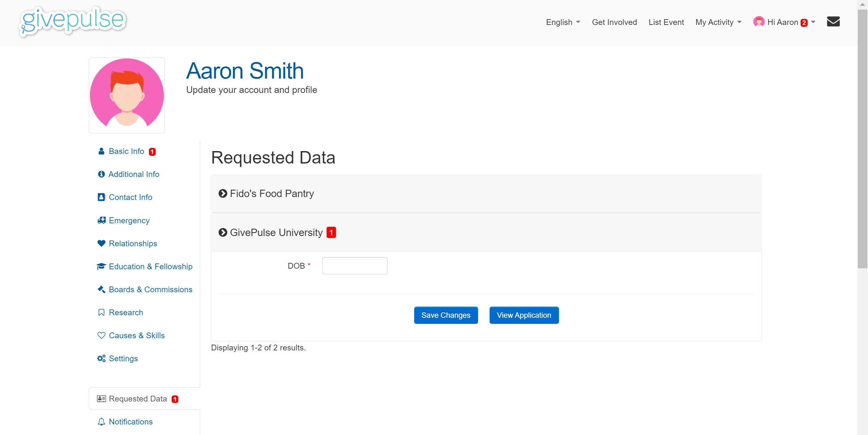Click the Requested Data ID card icon

pyautogui.click(x=101, y=399)
